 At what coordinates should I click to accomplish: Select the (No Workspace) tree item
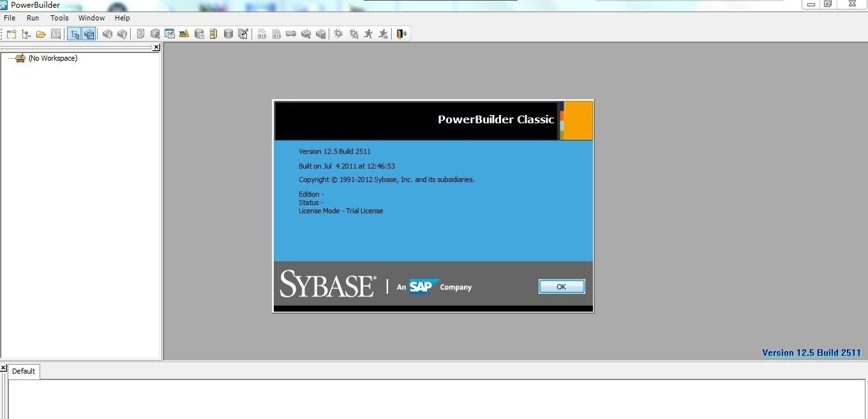click(x=53, y=58)
